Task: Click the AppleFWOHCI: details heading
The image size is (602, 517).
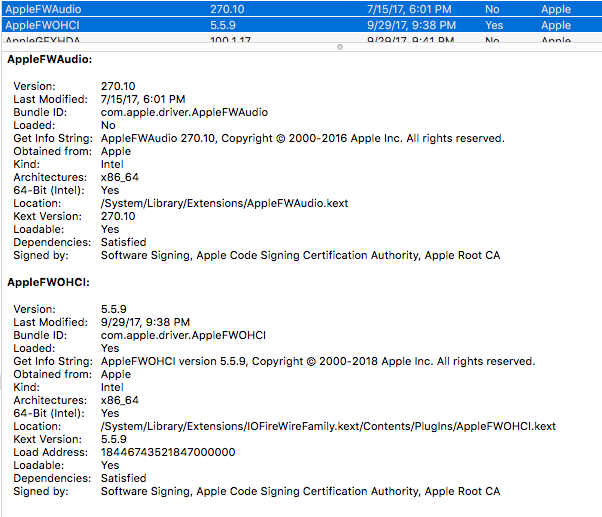Action: tap(48, 282)
